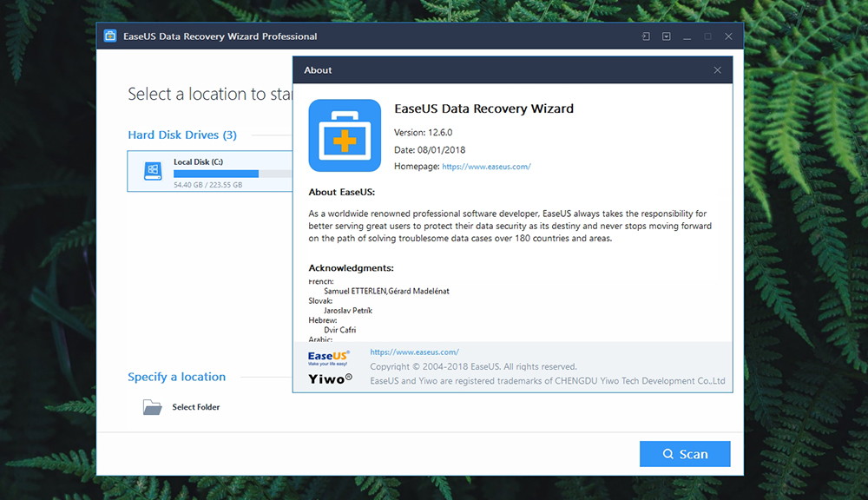Click the About EaseUS: heading
Viewport: 868px width, 500px height.
(341, 192)
